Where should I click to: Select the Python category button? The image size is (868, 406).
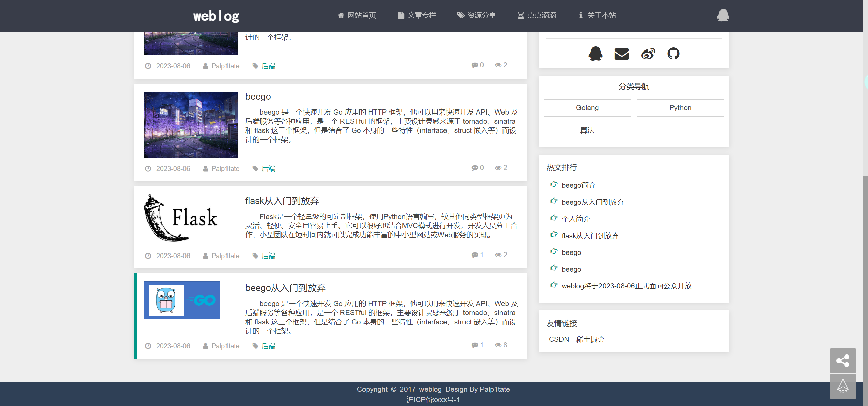(680, 107)
